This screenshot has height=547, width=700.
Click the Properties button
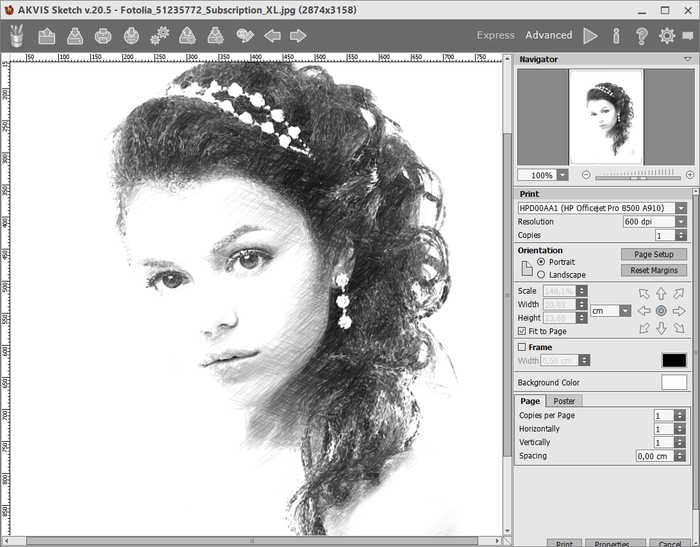(x=615, y=543)
